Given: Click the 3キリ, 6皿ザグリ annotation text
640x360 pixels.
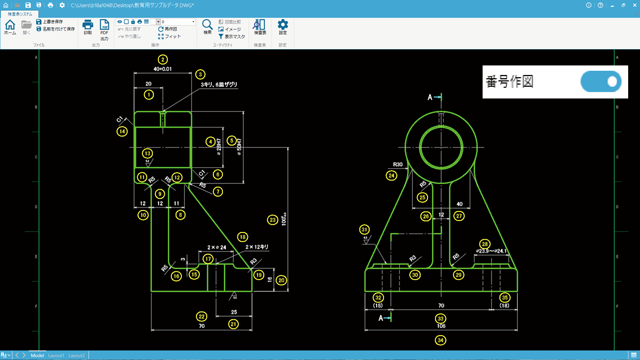Looking at the screenshot, I should click(x=219, y=84).
